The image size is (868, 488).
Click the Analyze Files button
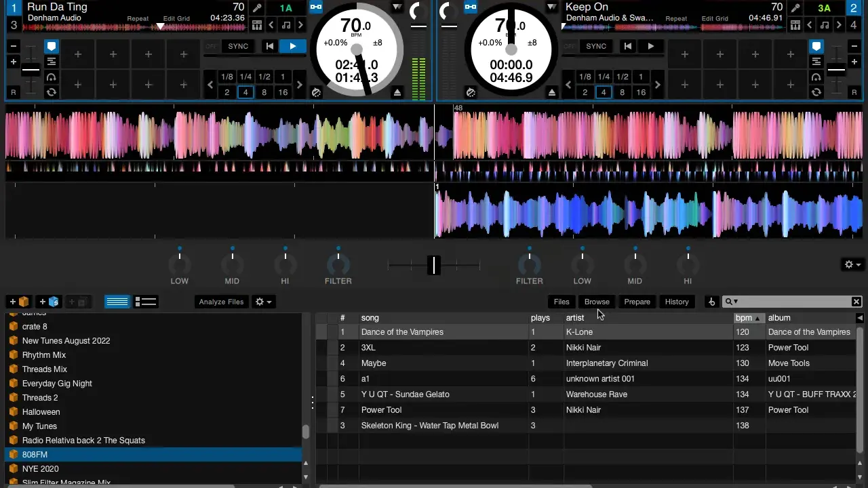click(221, 302)
